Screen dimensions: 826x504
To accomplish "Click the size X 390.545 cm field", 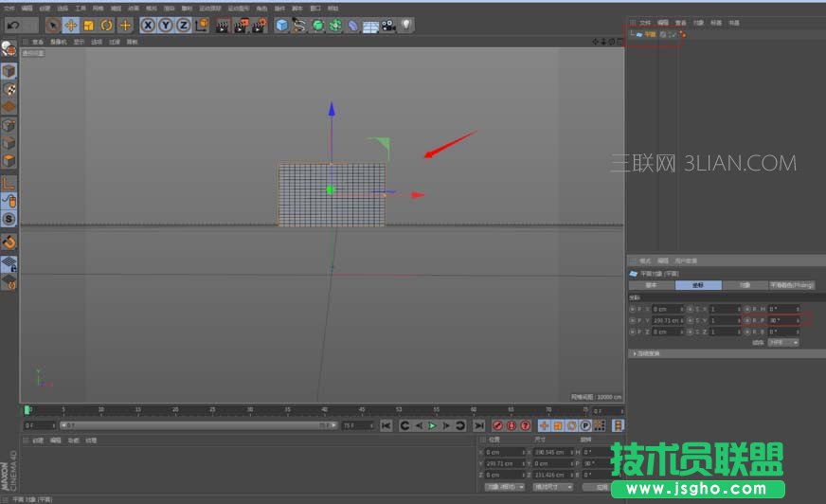I will tap(552, 453).
